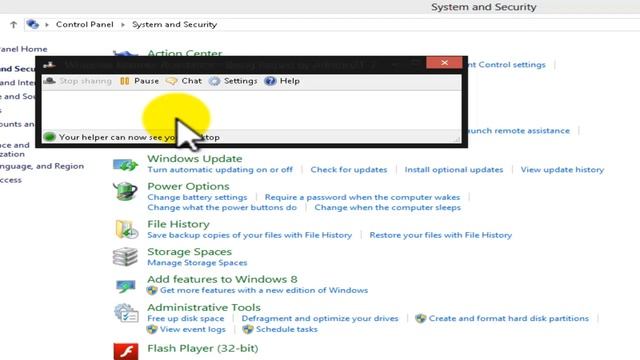Click the Pause icon in Remote Assistance
Image resolution: width=640 pixels, height=360 pixels.
coord(125,81)
